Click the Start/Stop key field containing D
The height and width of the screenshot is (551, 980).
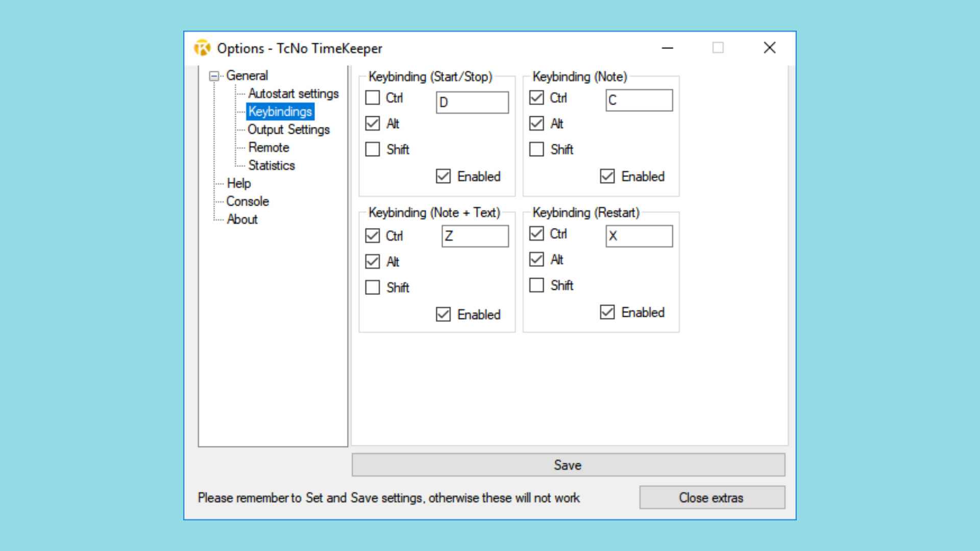pos(471,102)
